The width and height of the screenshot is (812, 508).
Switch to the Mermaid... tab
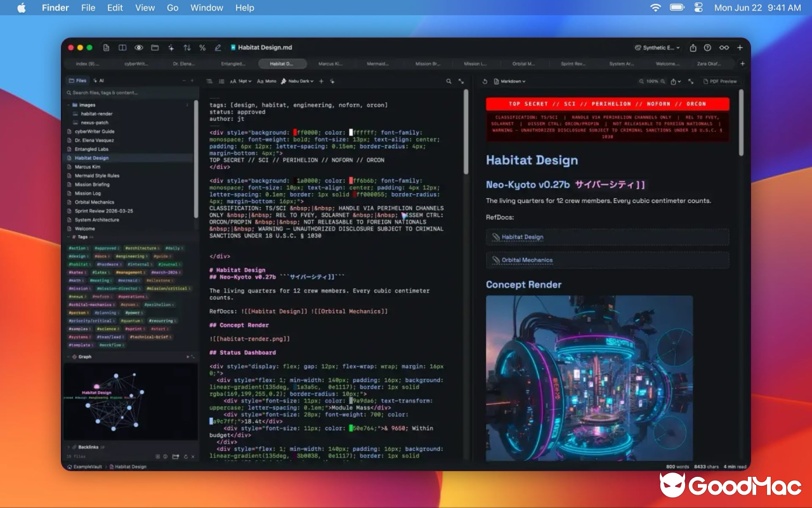378,63
